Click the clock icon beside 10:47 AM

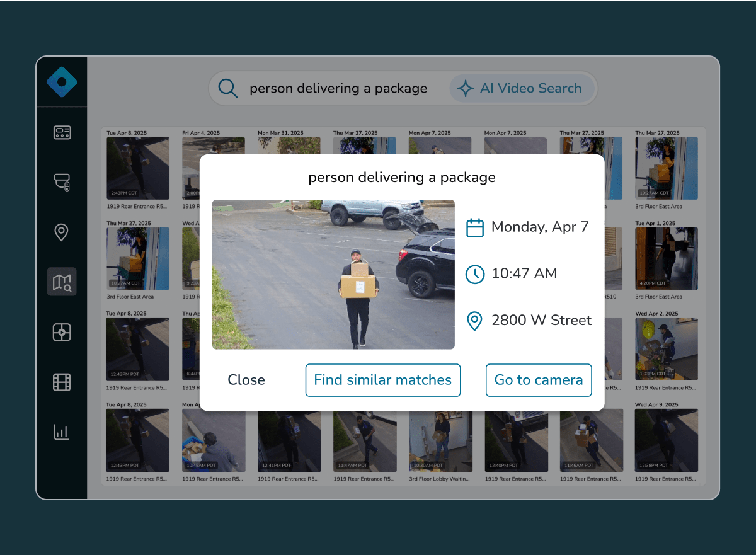point(475,274)
